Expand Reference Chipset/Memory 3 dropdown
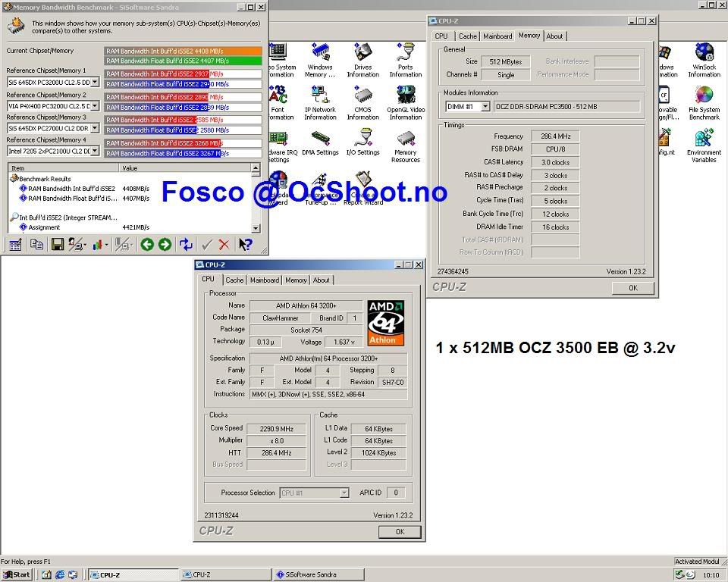Screen dimensions: 728x582 pyautogui.click(x=95, y=128)
